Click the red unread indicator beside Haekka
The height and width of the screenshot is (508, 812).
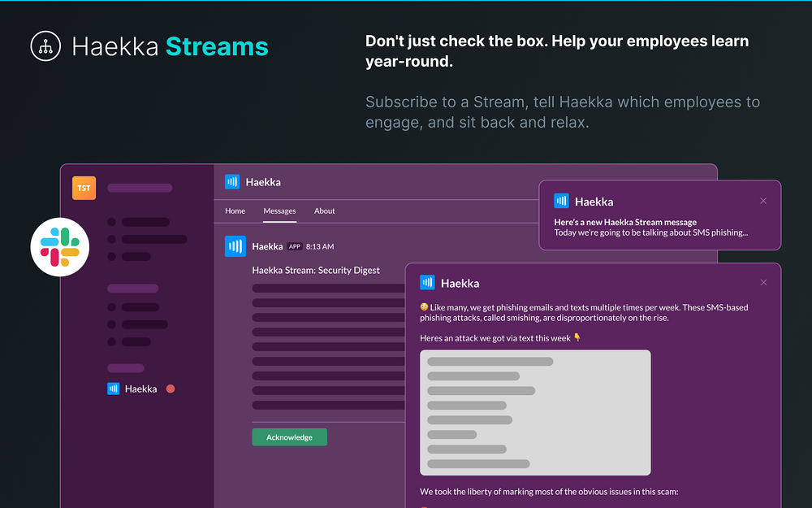171,389
